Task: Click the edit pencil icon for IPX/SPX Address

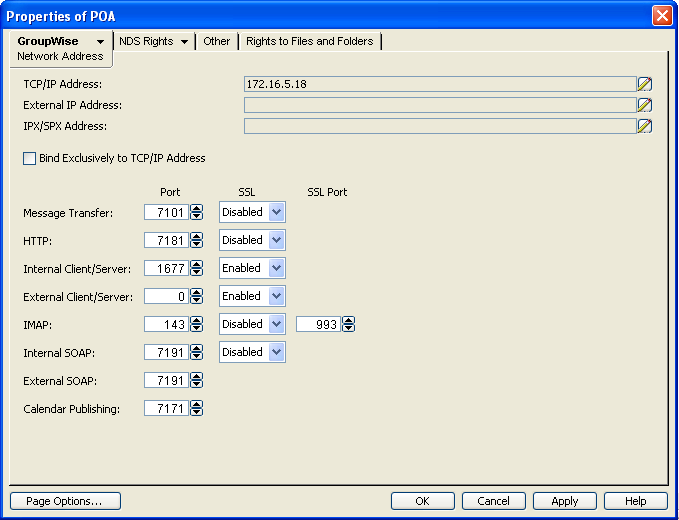Action: [x=644, y=126]
